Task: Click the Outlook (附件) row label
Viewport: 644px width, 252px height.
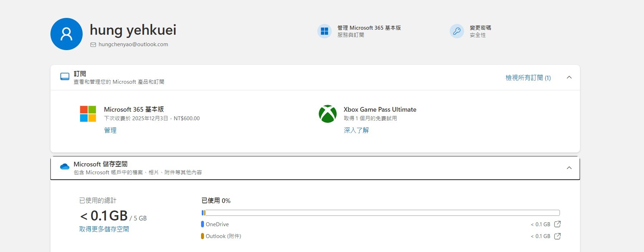Action: [x=223, y=236]
